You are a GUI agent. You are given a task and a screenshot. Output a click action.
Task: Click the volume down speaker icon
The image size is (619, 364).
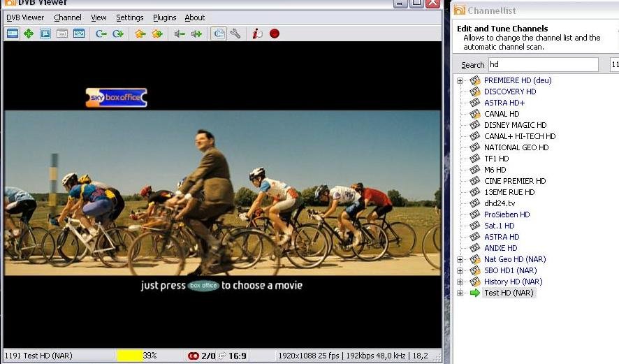[180, 34]
